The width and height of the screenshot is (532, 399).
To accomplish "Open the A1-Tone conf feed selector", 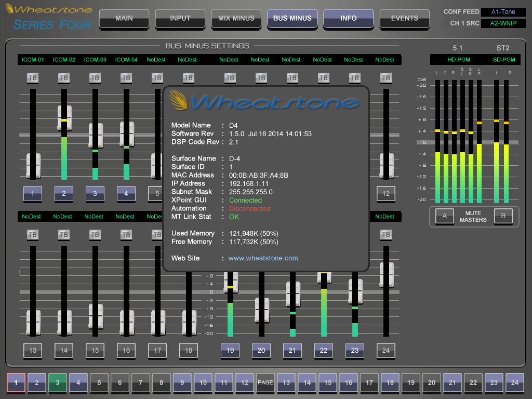I will [x=503, y=12].
